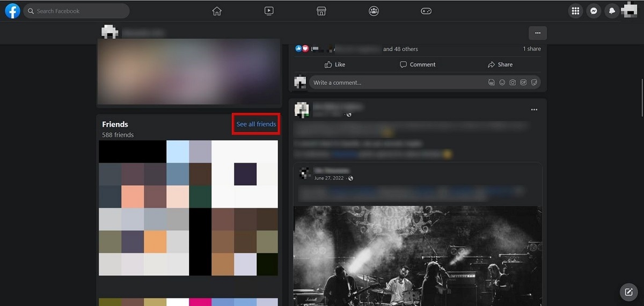Share the post
The width and height of the screenshot is (644, 306).
500,64
